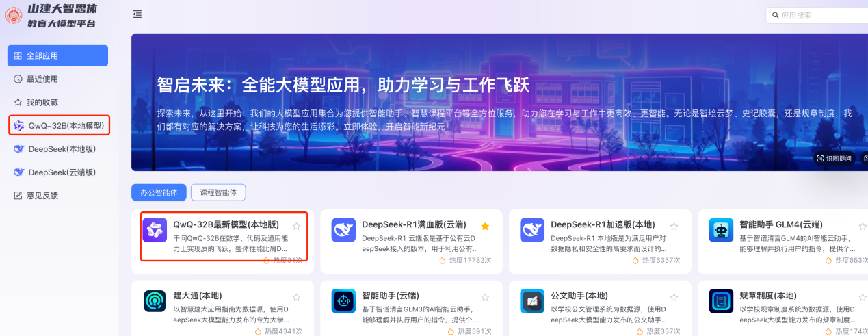Screen dimensions: 868x336
Task: Click the QwQ-32B purple app icon
Action: pyautogui.click(x=155, y=230)
